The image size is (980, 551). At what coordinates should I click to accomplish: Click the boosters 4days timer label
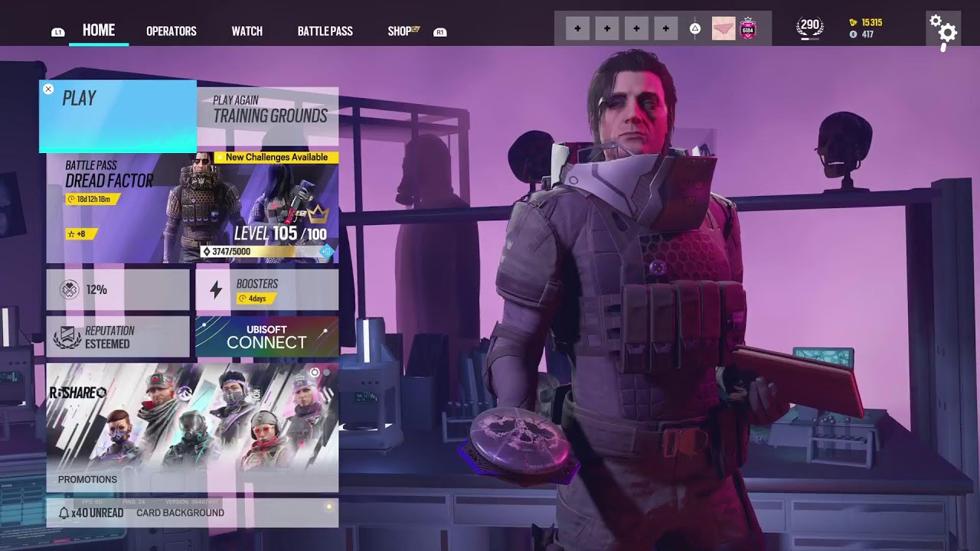[x=256, y=298]
